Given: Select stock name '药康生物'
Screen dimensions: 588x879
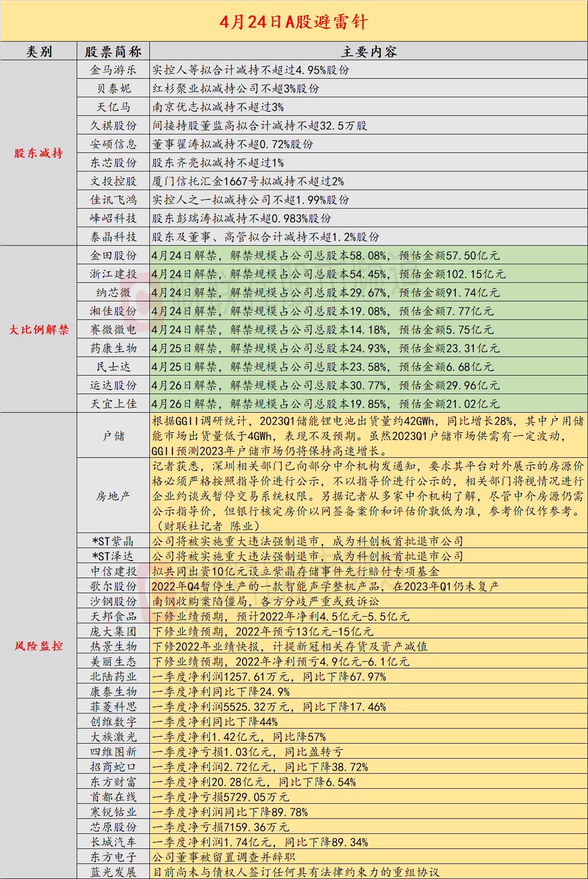Looking at the screenshot, I should pyautogui.click(x=113, y=348).
